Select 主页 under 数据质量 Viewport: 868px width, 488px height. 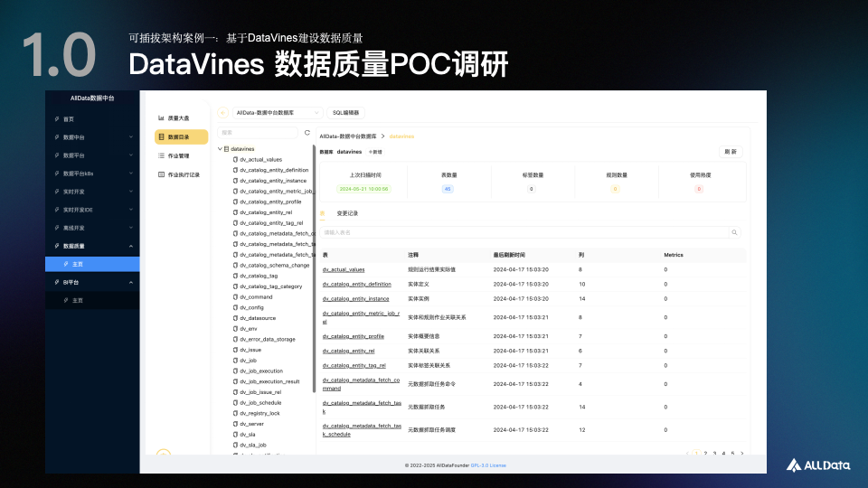point(92,264)
